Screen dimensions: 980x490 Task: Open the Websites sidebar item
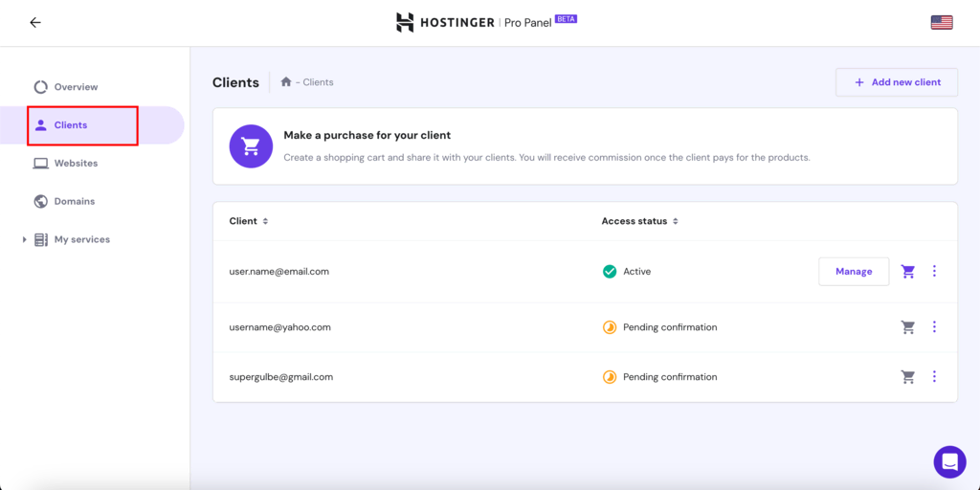[75, 164]
